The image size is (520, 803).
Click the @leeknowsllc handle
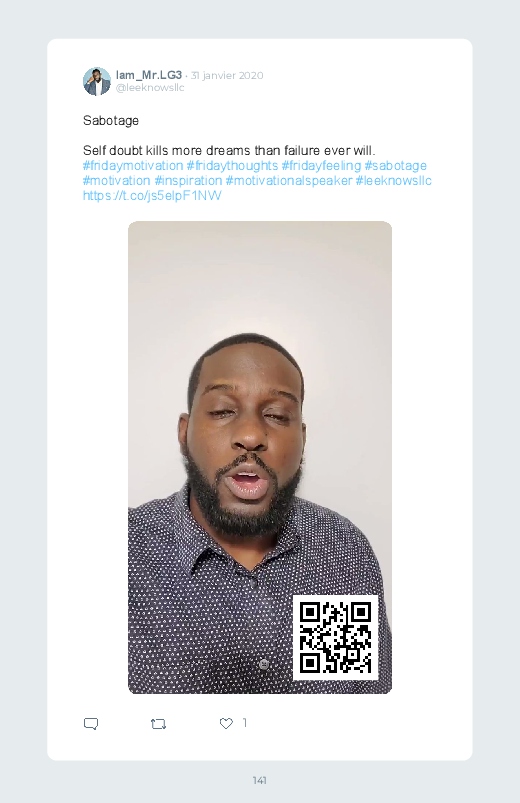click(x=150, y=88)
